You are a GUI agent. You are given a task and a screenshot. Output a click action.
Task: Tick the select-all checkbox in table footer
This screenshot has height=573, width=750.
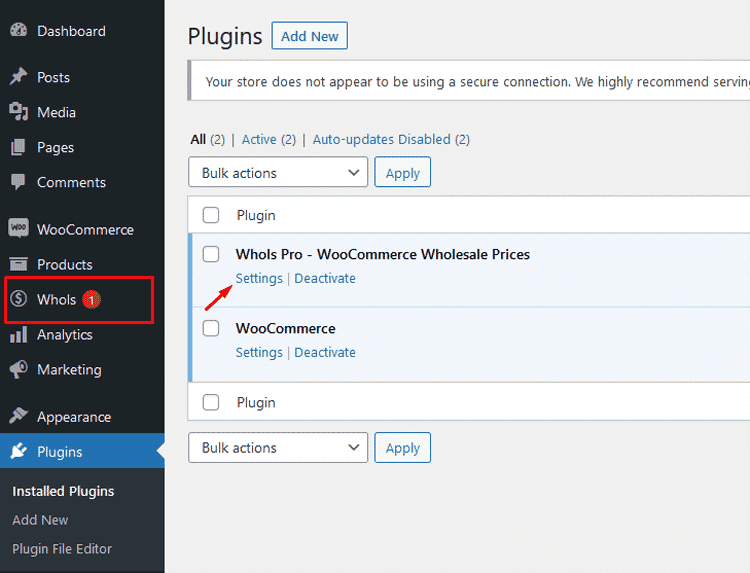[211, 402]
